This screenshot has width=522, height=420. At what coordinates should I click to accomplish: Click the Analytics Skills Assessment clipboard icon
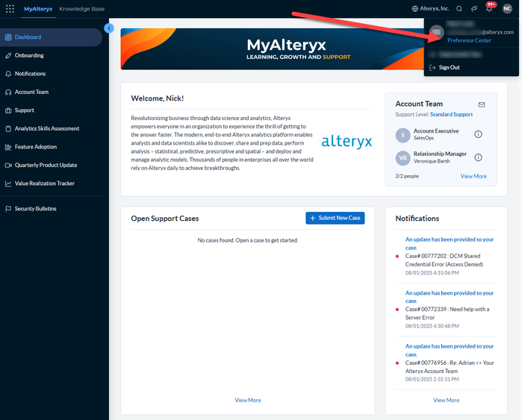[8, 129]
